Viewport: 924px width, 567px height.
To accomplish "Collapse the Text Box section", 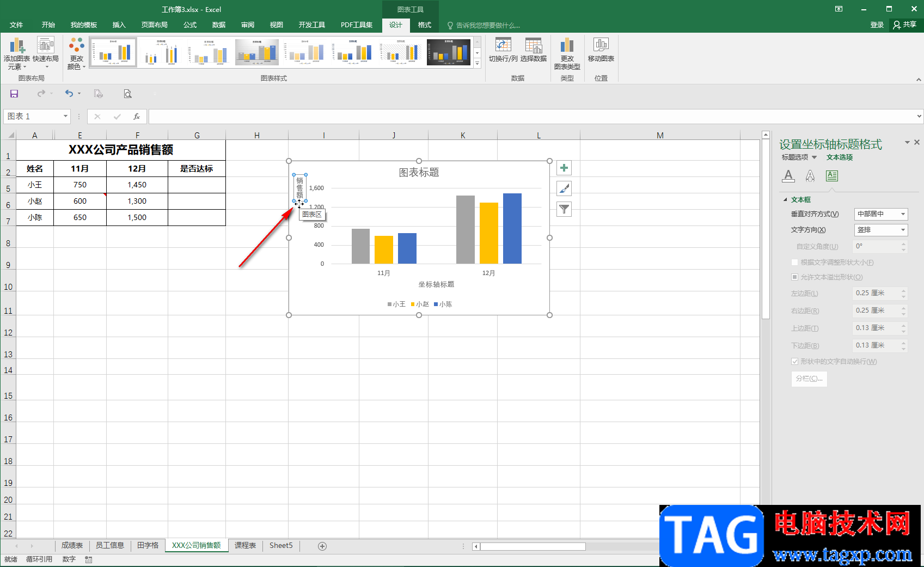I will pyautogui.click(x=785, y=200).
